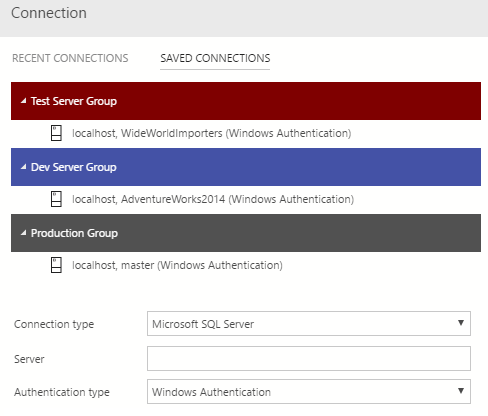Click the Server input field
The image size is (488, 416).
[x=309, y=358]
